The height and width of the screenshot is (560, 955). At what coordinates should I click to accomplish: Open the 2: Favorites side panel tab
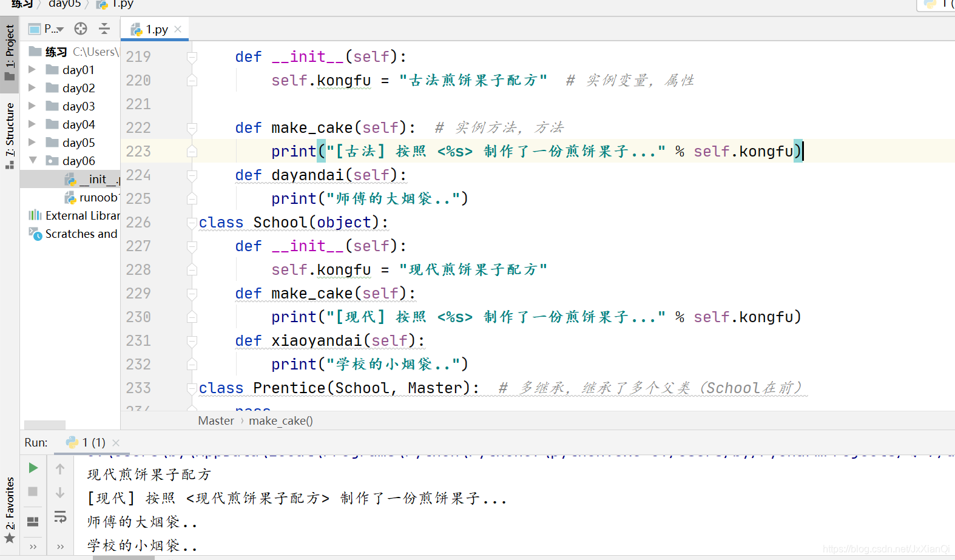[9, 510]
